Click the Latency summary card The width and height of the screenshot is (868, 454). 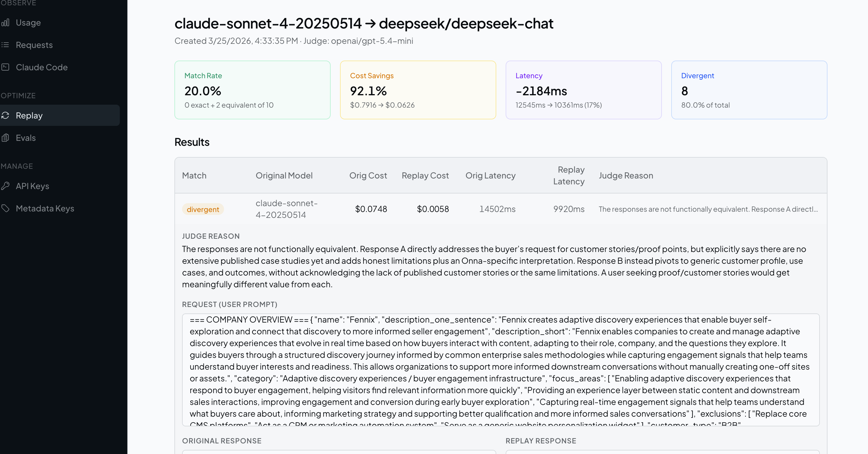coord(583,90)
